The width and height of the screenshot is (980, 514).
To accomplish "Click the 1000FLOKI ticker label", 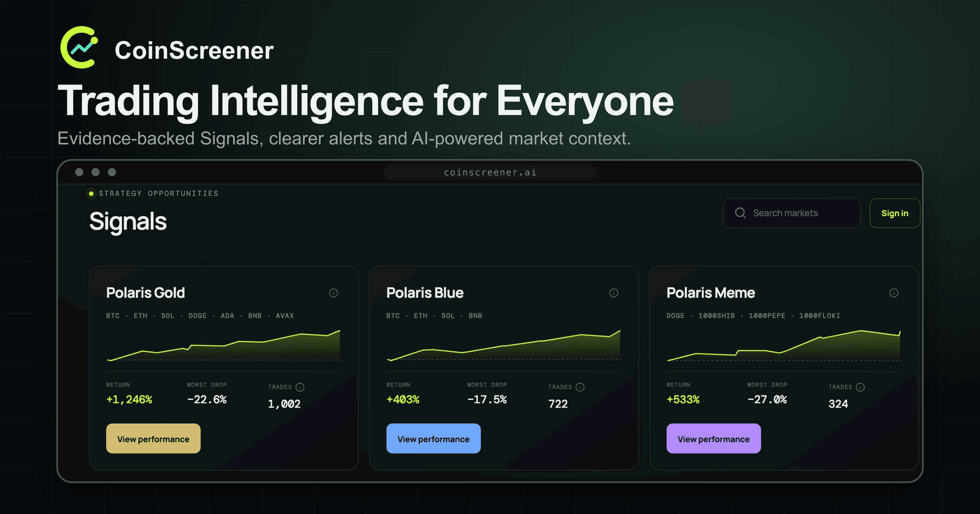I will pos(820,316).
